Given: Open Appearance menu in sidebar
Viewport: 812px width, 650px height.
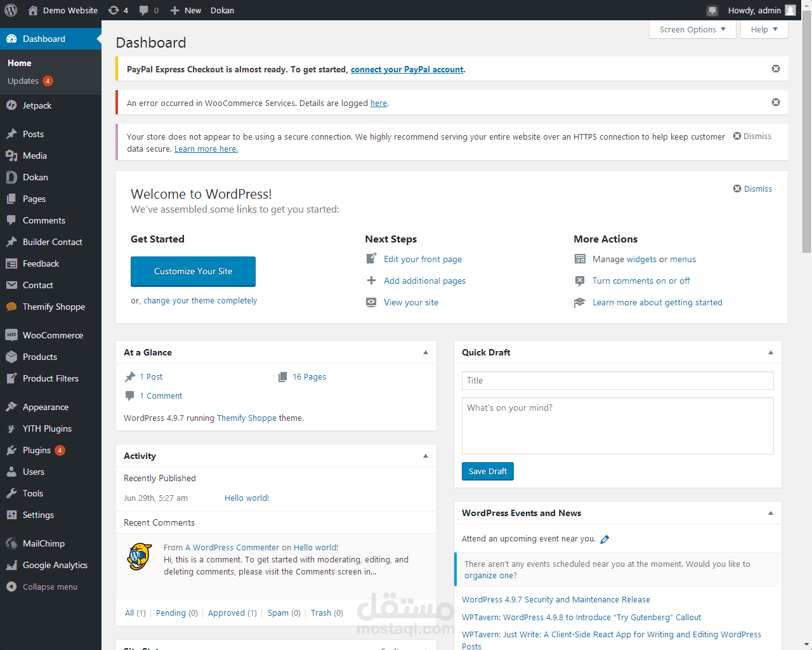Looking at the screenshot, I should (51, 407).
